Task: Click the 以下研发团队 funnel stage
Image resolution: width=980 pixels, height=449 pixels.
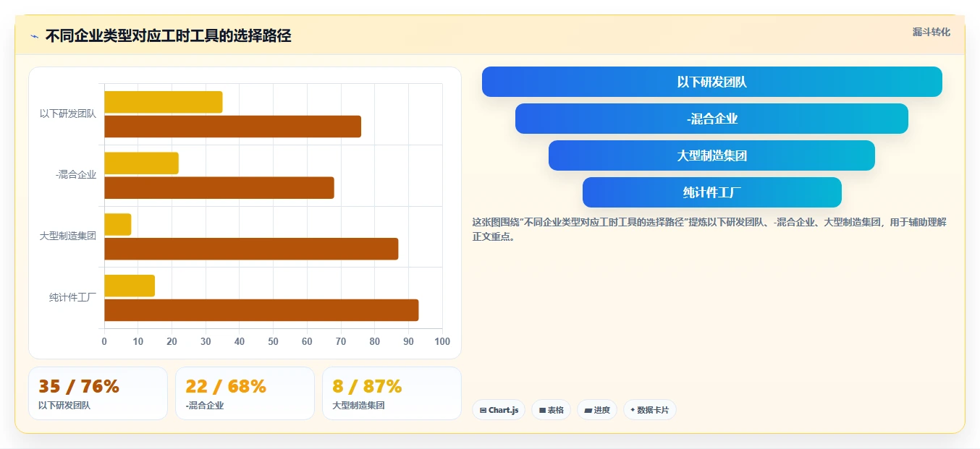Action: [x=712, y=82]
